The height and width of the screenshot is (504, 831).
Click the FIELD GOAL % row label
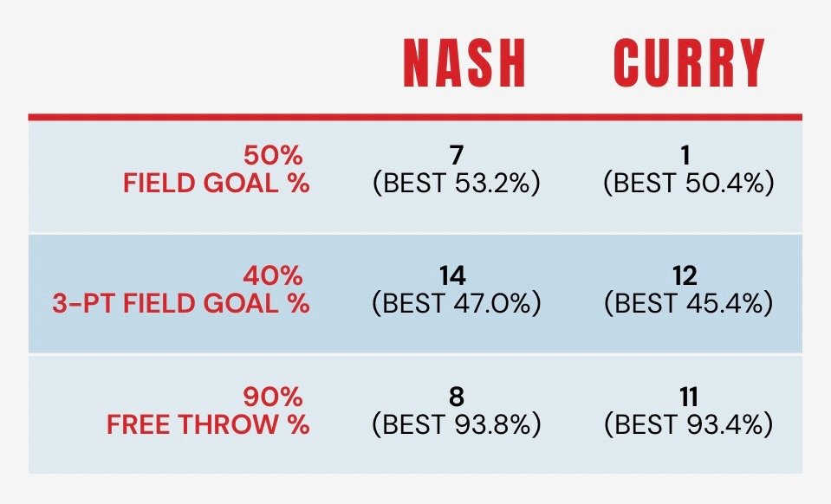tap(217, 184)
